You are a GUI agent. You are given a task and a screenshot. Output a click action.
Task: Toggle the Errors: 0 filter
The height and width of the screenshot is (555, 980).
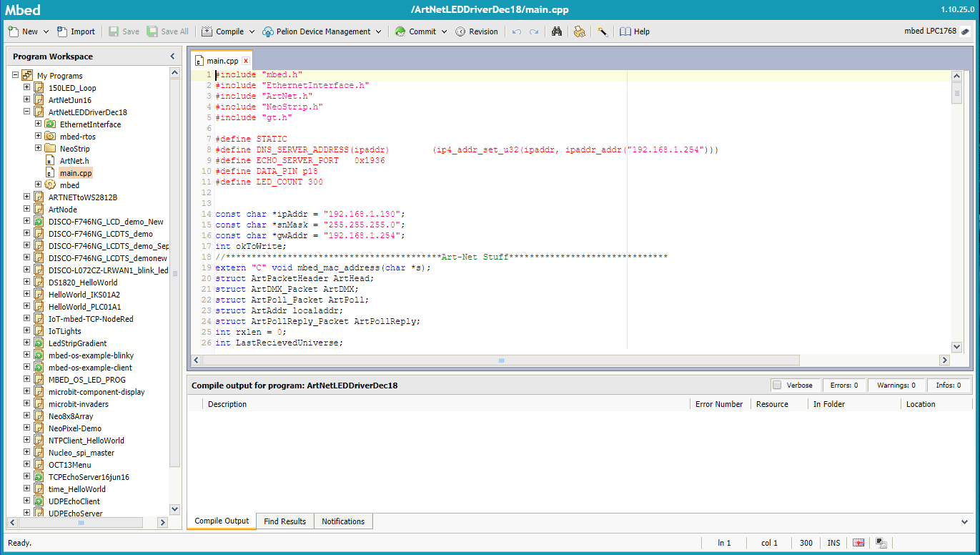[843, 385]
